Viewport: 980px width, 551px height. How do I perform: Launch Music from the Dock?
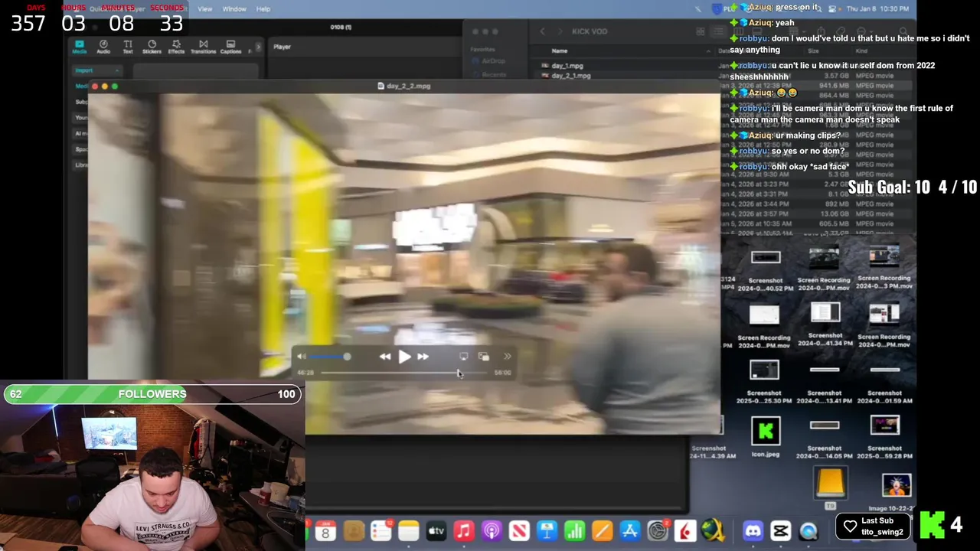click(463, 530)
